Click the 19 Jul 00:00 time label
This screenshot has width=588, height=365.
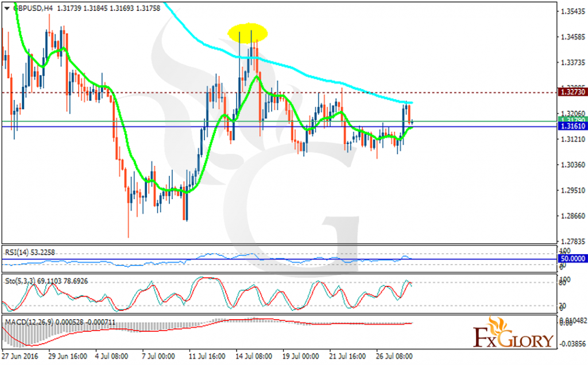click(x=300, y=356)
